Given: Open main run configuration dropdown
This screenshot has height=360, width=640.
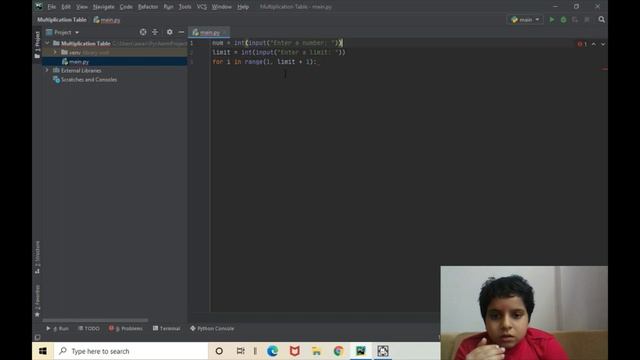Looking at the screenshot, I should pos(525,20).
